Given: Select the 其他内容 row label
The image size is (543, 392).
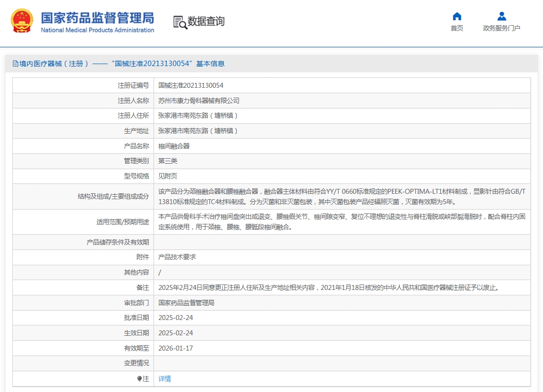Looking at the screenshot, I should pos(136,272).
